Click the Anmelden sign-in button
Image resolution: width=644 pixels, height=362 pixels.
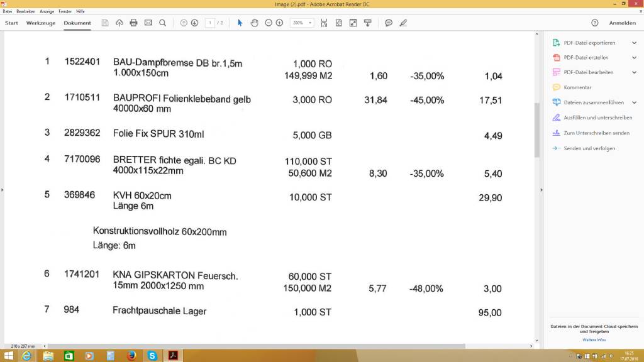click(x=622, y=23)
